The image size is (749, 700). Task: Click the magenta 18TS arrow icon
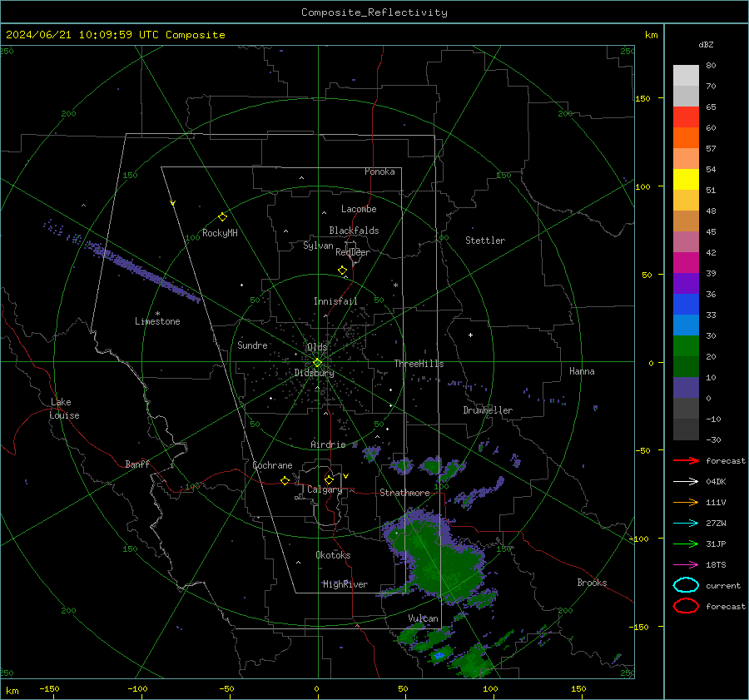click(686, 565)
